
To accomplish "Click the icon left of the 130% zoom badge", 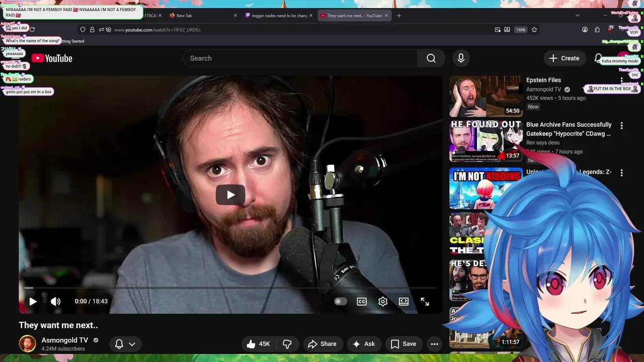I will coord(507,30).
